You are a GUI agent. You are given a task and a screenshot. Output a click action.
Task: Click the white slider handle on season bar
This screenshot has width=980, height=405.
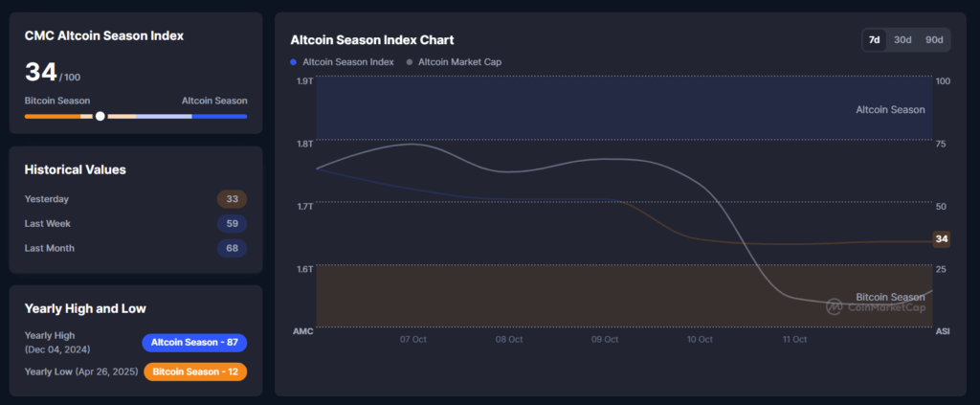(x=100, y=116)
